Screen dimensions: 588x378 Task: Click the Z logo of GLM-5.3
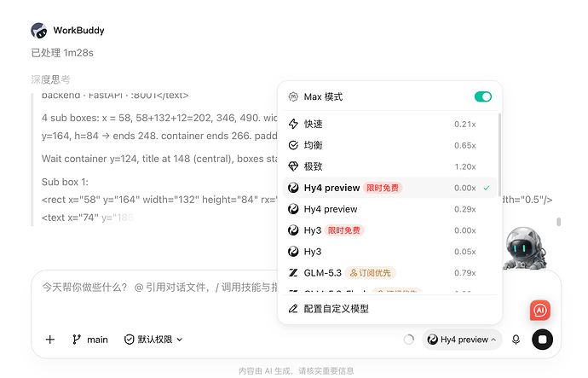click(293, 273)
